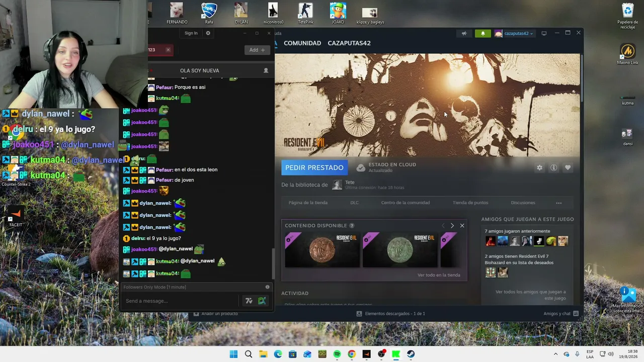Focus the Send a message field
The height and width of the screenshot is (362, 644).
point(181,301)
